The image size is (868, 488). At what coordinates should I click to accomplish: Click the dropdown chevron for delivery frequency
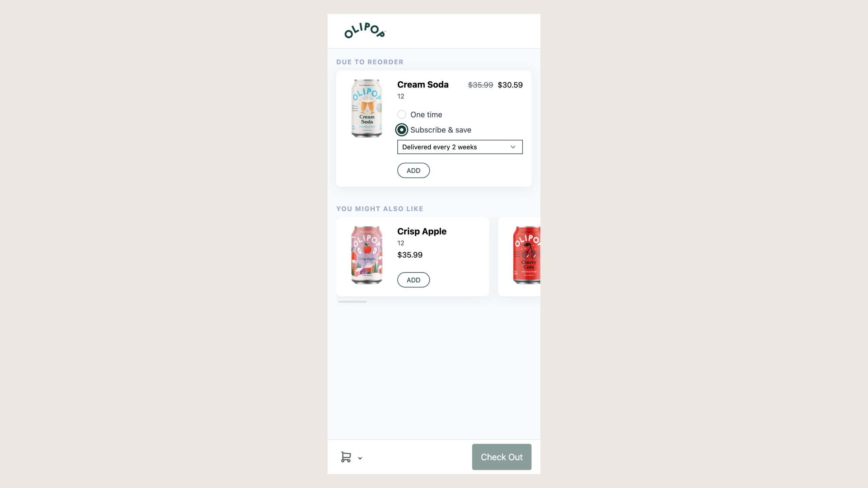pos(513,147)
